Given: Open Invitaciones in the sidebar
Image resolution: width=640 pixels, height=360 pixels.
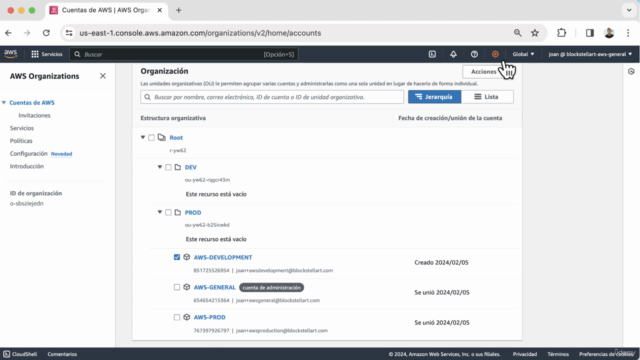Looking at the screenshot, I should pos(34,116).
